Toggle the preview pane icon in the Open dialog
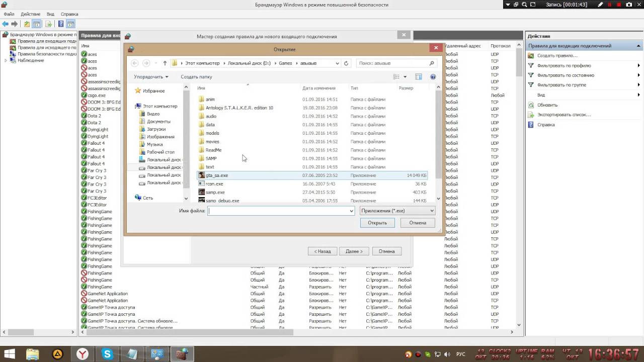 coord(418,77)
